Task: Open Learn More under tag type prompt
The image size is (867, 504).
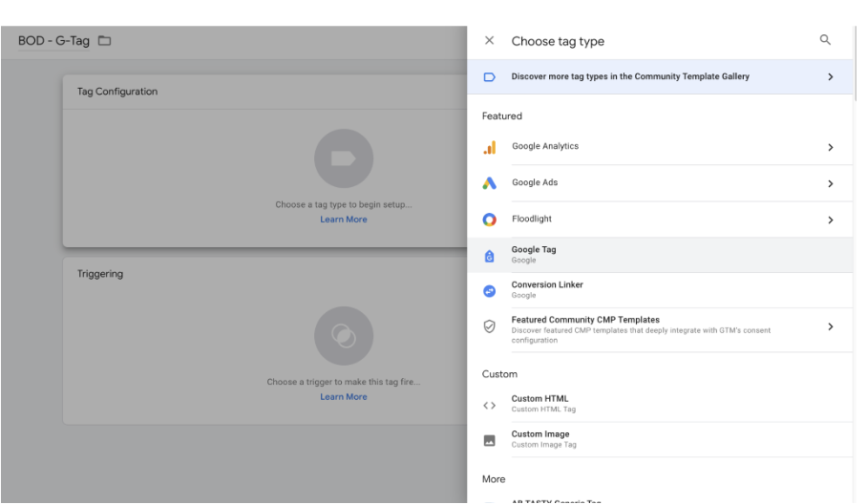Action: coord(344,220)
